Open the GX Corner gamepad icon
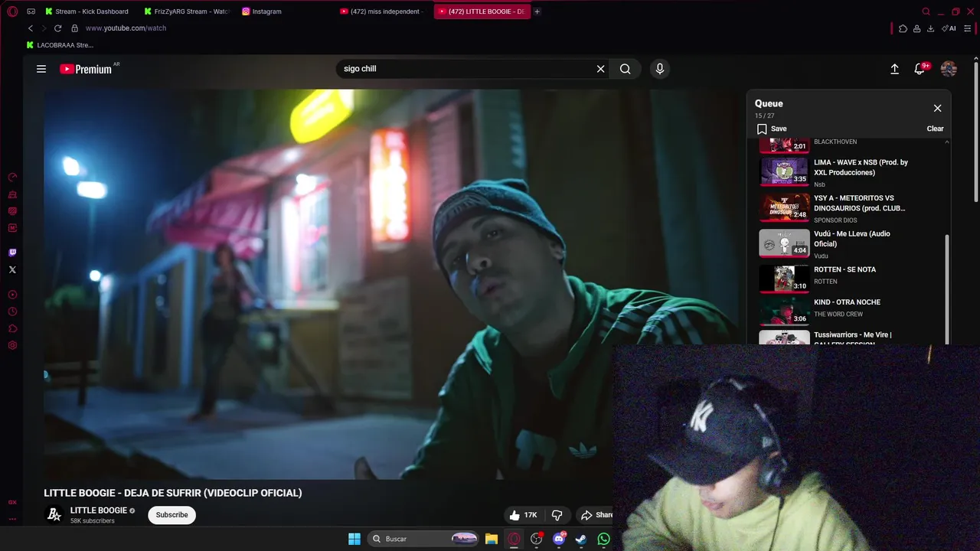 tap(31, 11)
